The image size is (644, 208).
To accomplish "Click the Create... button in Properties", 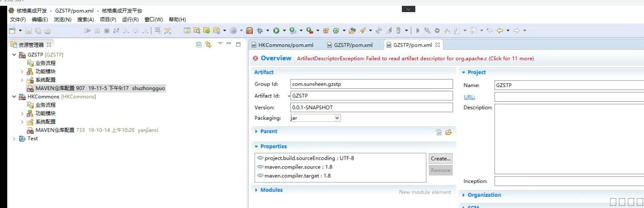I will point(440,158).
